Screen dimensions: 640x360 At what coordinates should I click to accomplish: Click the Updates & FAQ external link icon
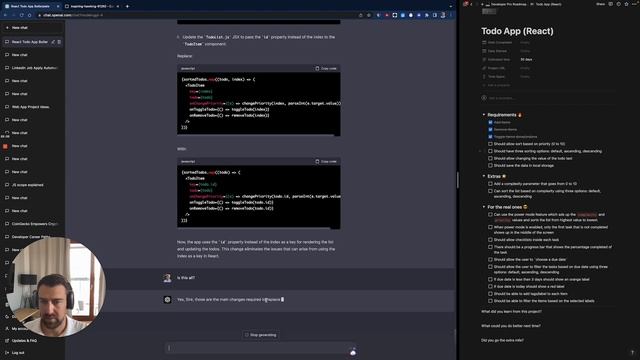tap(7, 340)
